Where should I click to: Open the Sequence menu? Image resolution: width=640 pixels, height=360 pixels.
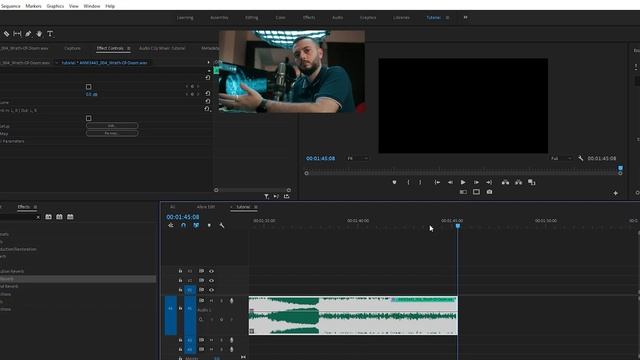click(11, 6)
